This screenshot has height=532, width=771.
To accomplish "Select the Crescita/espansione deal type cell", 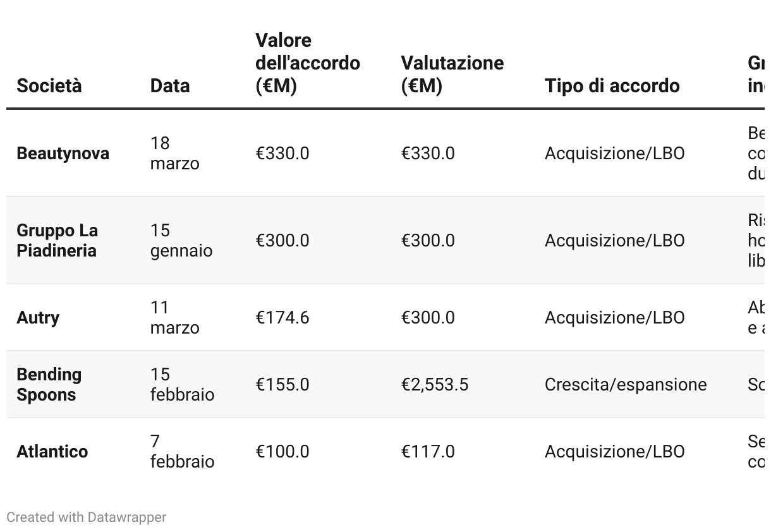I will tap(625, 385).
